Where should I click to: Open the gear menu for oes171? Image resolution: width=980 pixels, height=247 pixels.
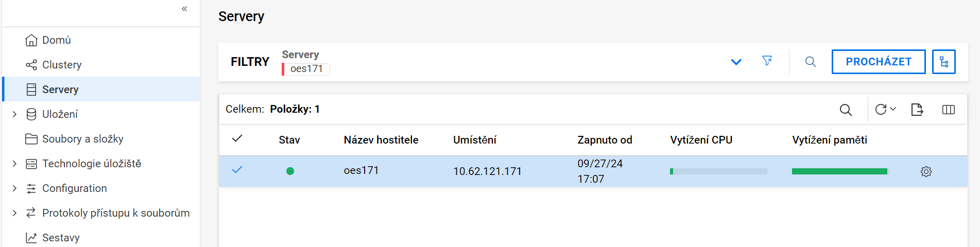click(x=926, y=171)
